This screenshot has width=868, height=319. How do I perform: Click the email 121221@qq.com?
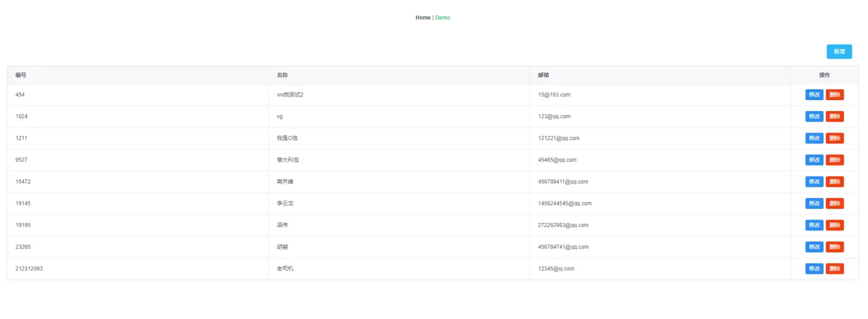[559, 138]
